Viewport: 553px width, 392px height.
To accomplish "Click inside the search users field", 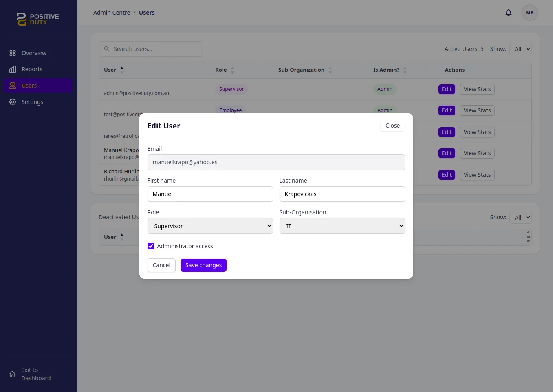I will 155,49.
